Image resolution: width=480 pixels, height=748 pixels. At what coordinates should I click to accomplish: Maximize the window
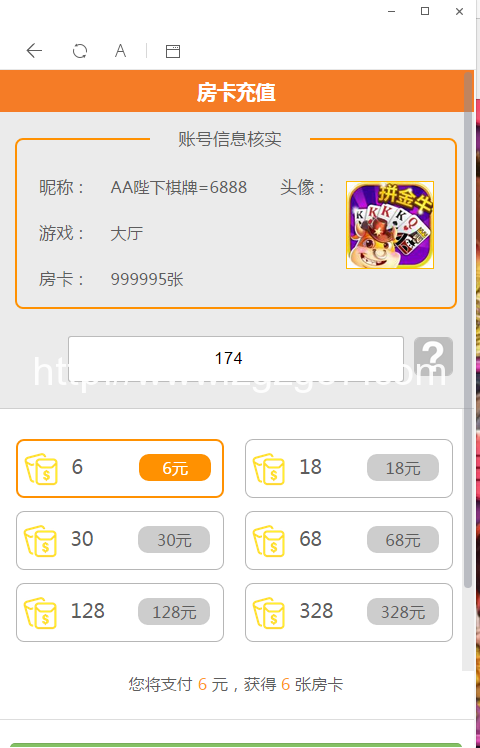point(425,11)
